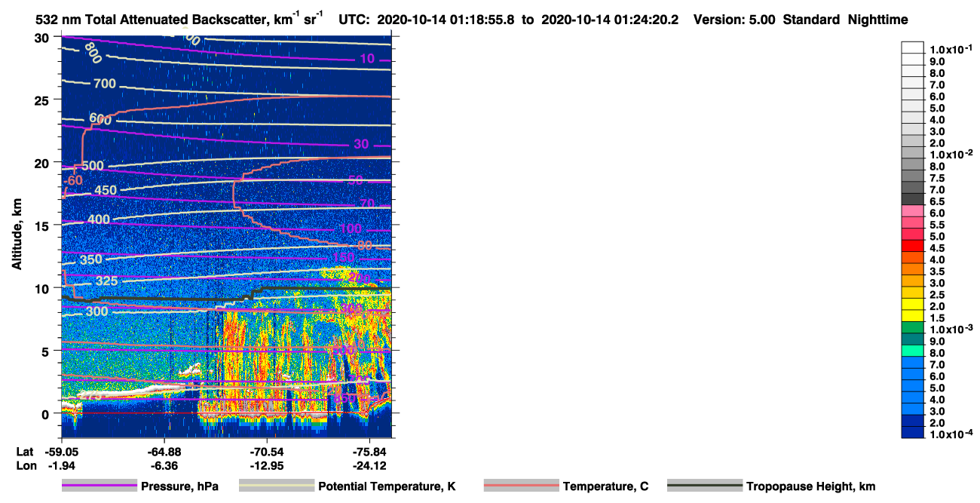Click longitude value -24.12
980x503 pixels.
point(370,465)
